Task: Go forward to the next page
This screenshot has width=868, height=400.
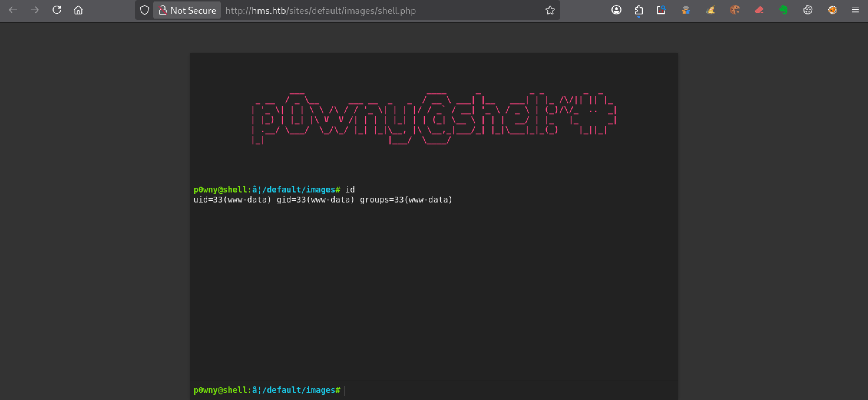Action: click(x=34, y=10)
